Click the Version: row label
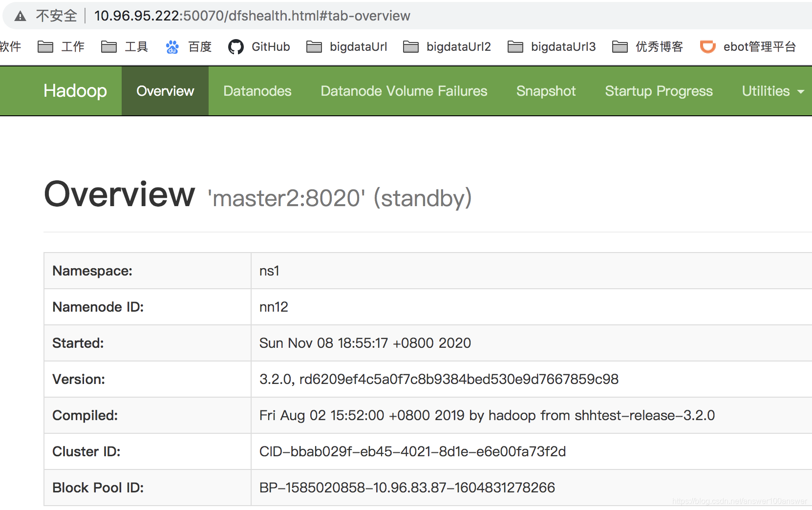Image resolution: width=812 pixels, height=510 pixels. [x=79, y=379]
